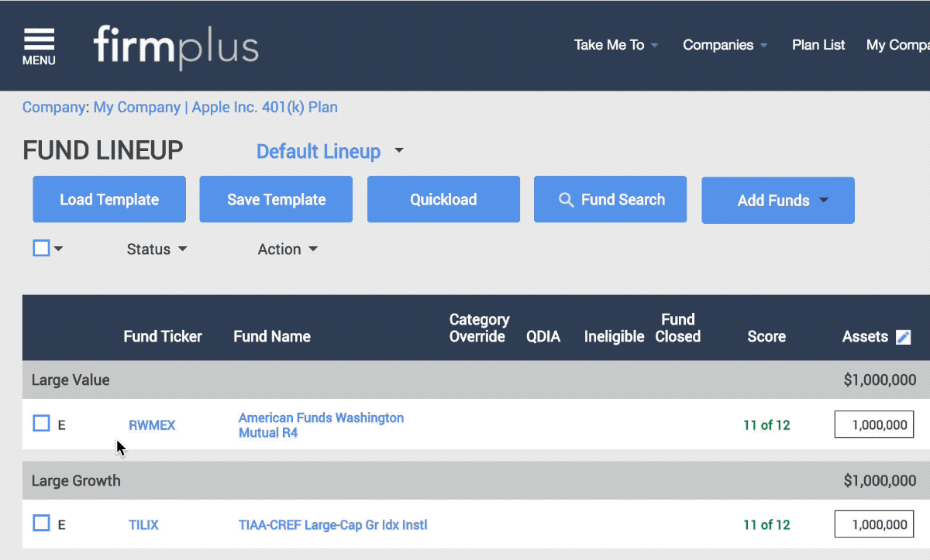
Task: Click the Load Template button
Action: [x=109, y=199]
